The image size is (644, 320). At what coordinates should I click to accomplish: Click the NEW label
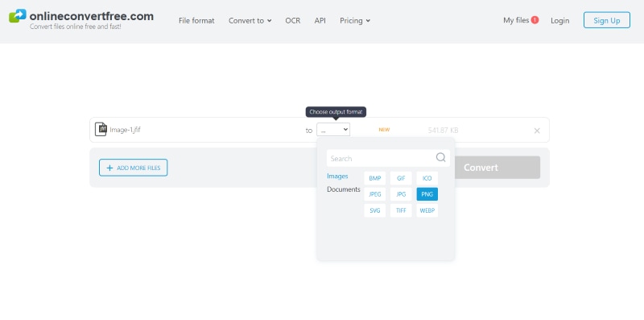[384, 130]
